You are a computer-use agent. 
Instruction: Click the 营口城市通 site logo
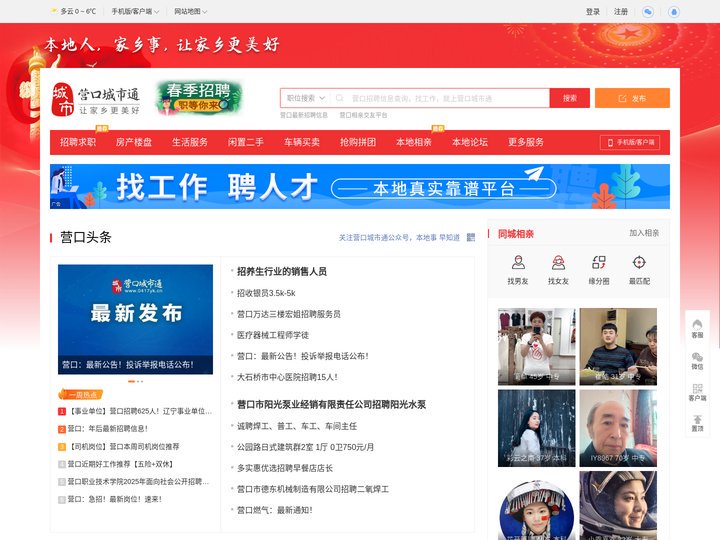(x=96, y=99)
